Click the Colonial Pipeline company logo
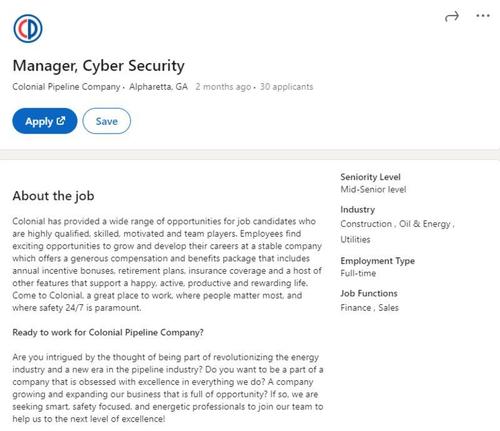Image resolution: width=500 pixels, height=431 pixels. click(28, 29)
